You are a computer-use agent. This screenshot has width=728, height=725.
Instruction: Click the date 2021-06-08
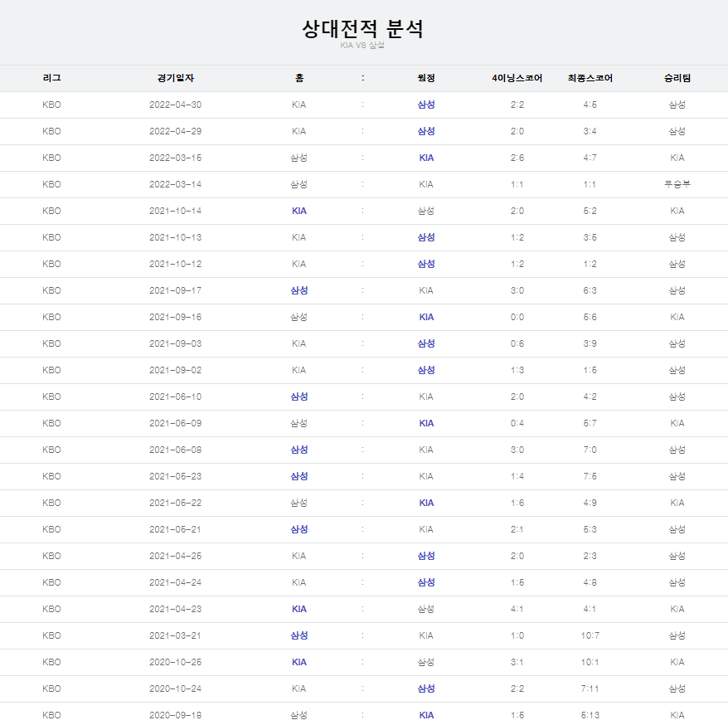click(176, 450)
